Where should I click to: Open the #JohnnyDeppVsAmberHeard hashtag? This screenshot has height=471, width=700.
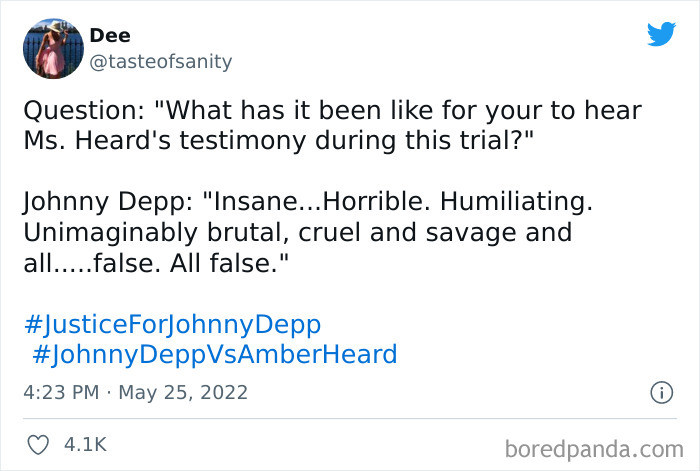215,354
